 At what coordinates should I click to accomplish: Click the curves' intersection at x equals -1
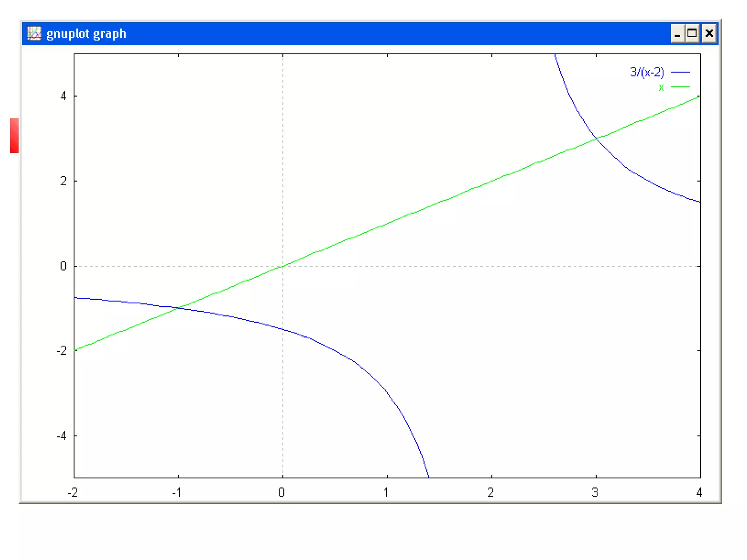click(178, 308)
